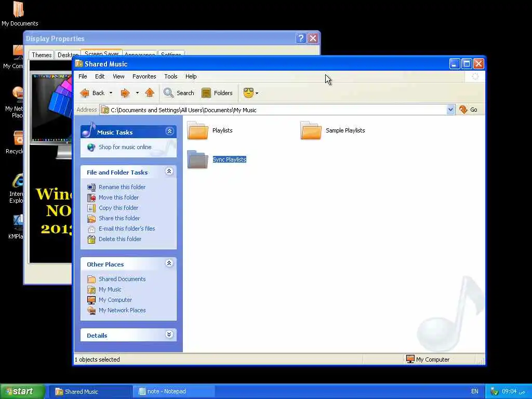Screen dimensions: 532x399
Task: Select the Playlists folder icon
Action: pos(197,130)
